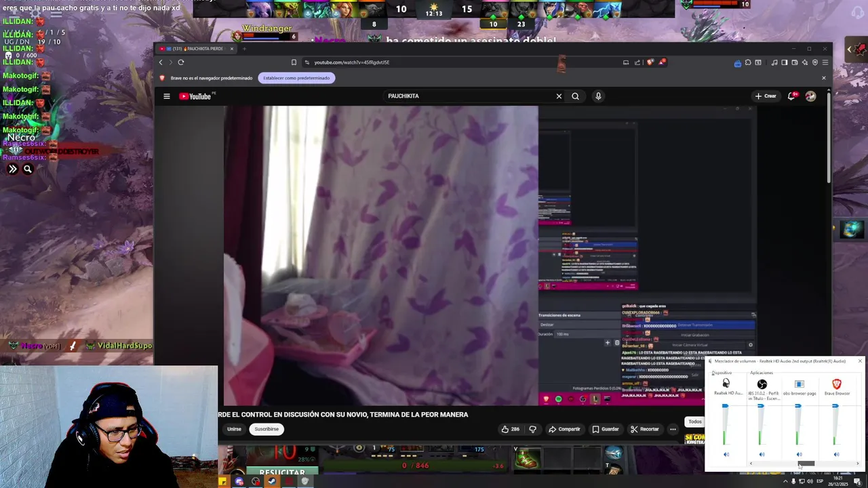Mute OBS 31.0.2 in volume mixer
Viewport: 868px width, 488px height.
tap(762, 455)
